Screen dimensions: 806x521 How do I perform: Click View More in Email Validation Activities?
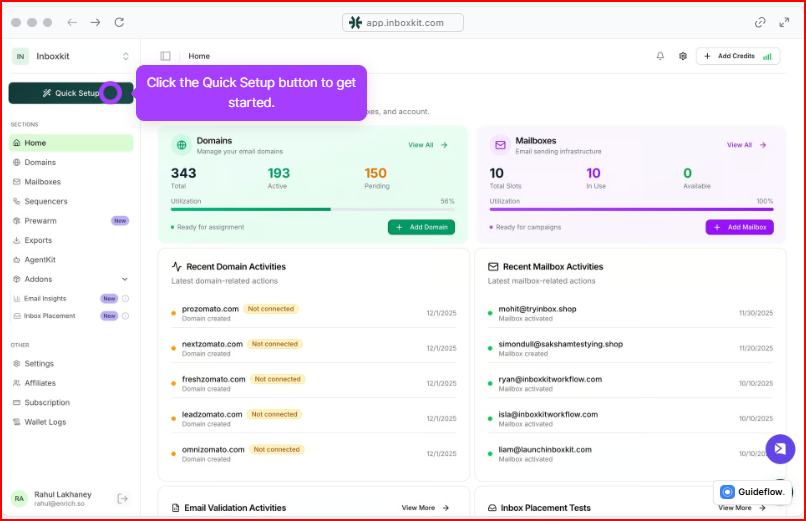425,508
